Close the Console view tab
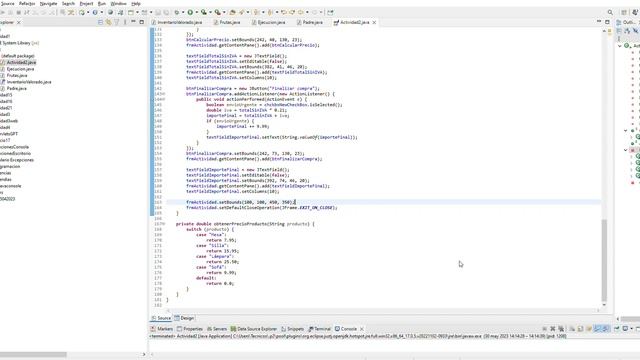The image size is (640, 360). [x=362, y=329]
